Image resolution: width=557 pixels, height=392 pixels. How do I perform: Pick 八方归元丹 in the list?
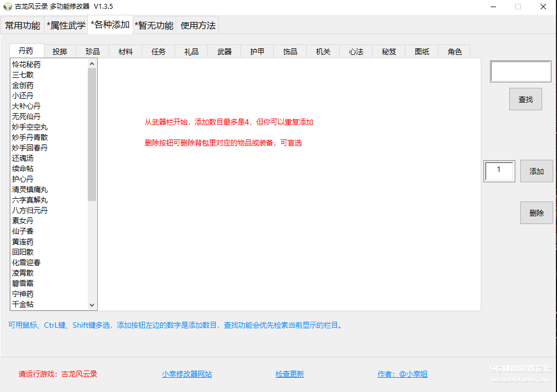click(x=30, y=210)
